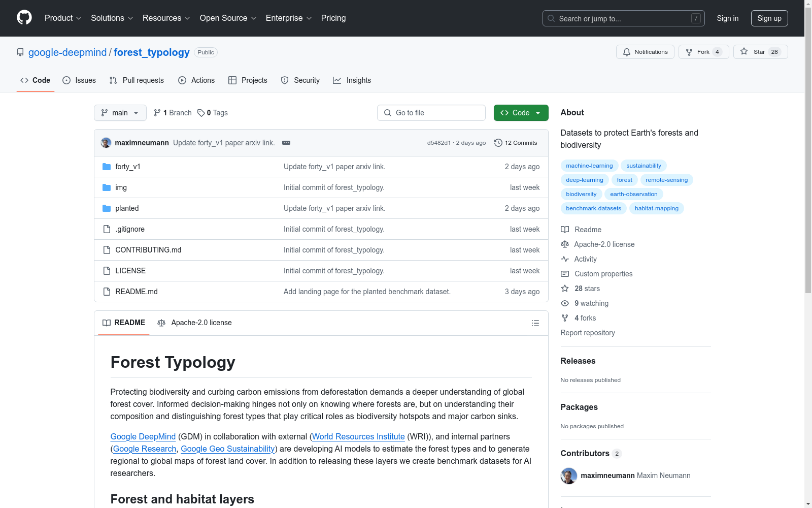The width and height of the screenshot is (812, 508).
Task: Click the habitat-mapping topic tag
Action: tap(656, 208)
